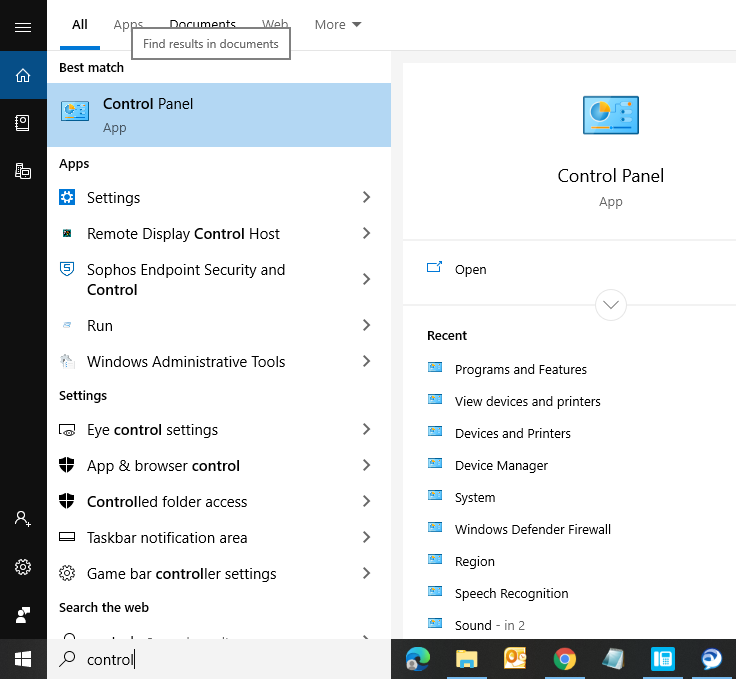Click the Sophos shield icon
The width and height of the screenshot is (736, 679).
click(x=67, y=269)
